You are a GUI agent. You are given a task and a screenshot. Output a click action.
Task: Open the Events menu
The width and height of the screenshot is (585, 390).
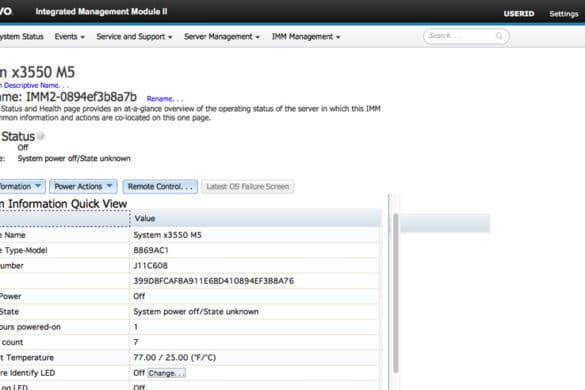click(70, 37)
